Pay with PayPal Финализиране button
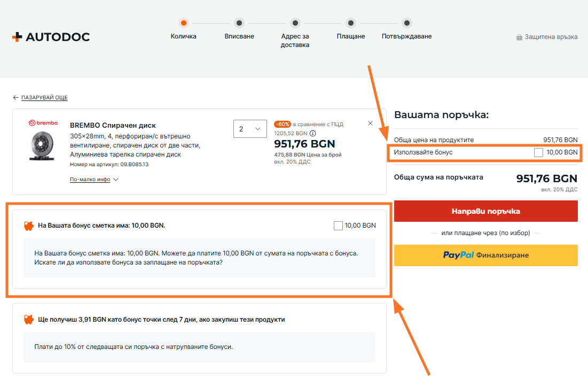This screenshot has width=588, height=381. (x=485, y=255)
